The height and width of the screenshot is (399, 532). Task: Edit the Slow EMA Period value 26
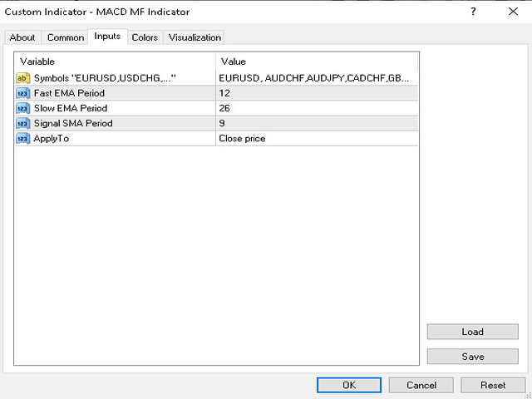pos(316,108)
